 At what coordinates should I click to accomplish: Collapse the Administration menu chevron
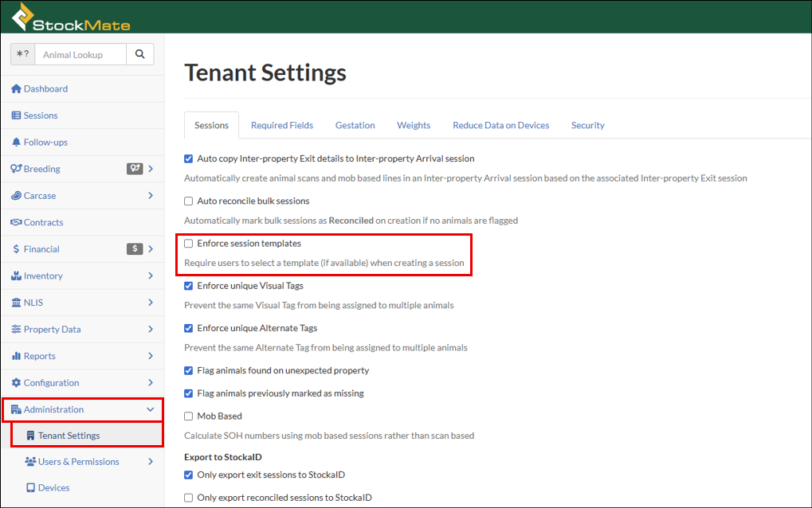pos(151,410)
